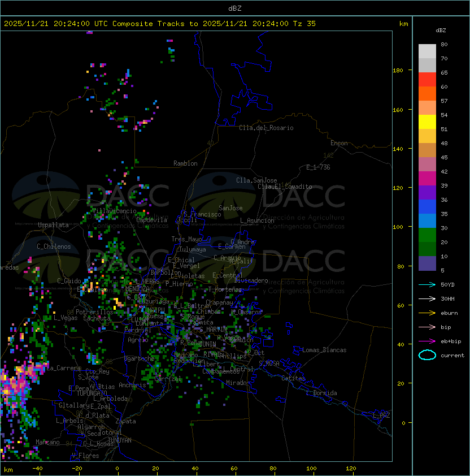Click the '120' tick on the bottom axis
The image size is (470, 476).
coord(351,469)
